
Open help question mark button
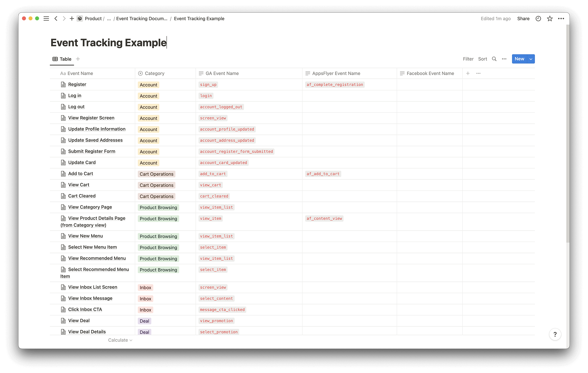coord(555,334)
